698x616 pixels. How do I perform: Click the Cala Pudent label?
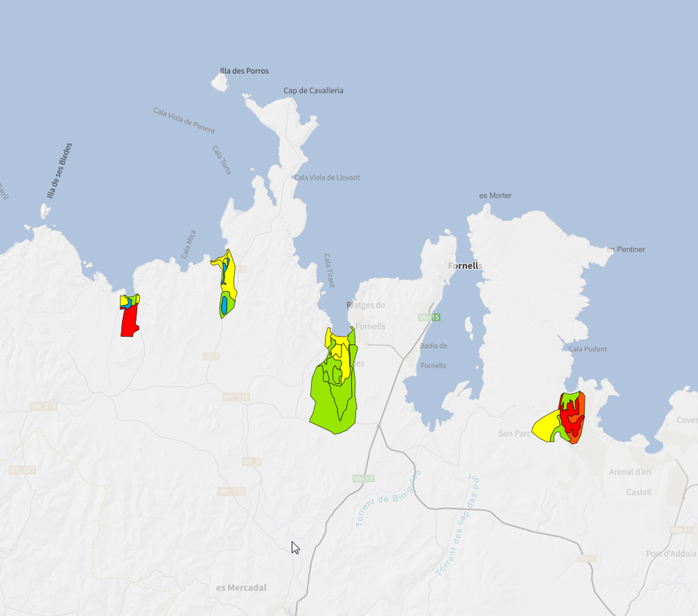[x=588, y=349]
